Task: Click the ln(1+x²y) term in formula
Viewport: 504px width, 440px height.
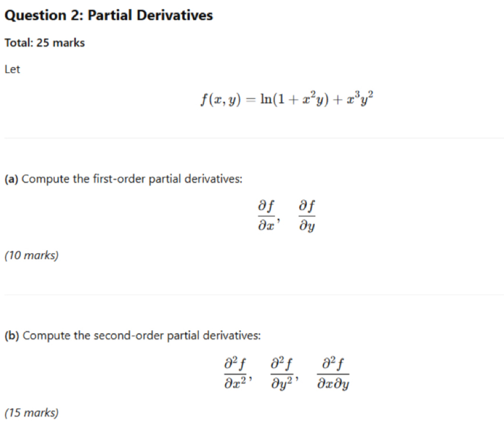Action: [x=295, y=99]
